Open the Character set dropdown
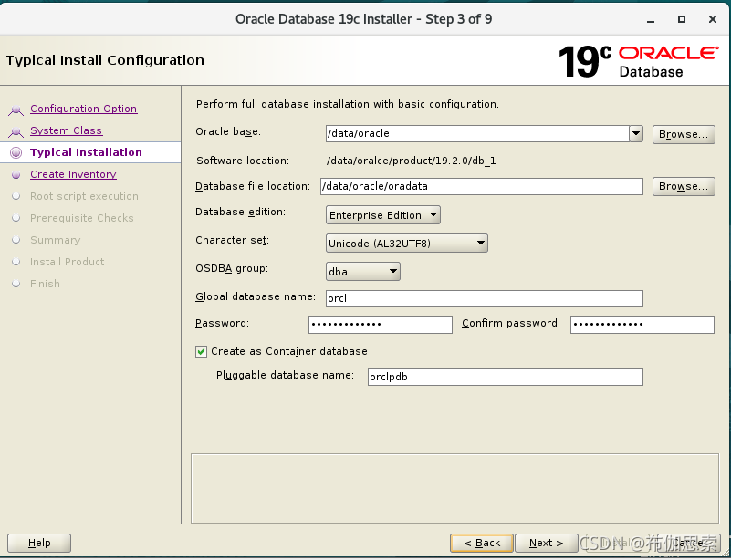This screenshot has height=560, width=731. coord(406,244)
